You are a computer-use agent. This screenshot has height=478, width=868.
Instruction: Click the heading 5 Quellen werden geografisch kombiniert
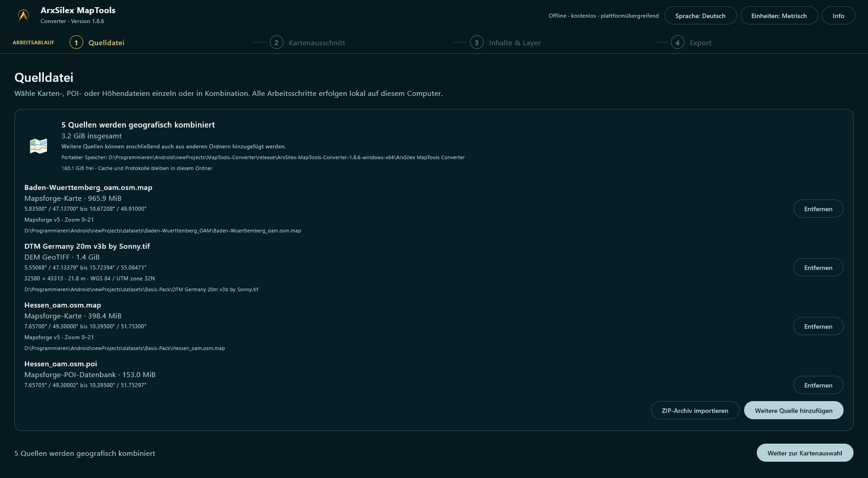point(138,125)
